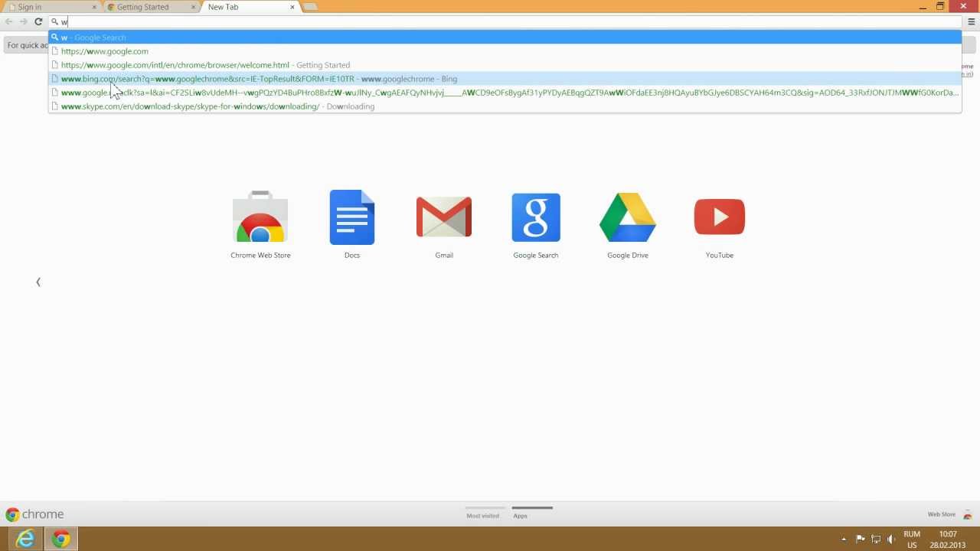Close the New Tab tab

coord(292,7)
